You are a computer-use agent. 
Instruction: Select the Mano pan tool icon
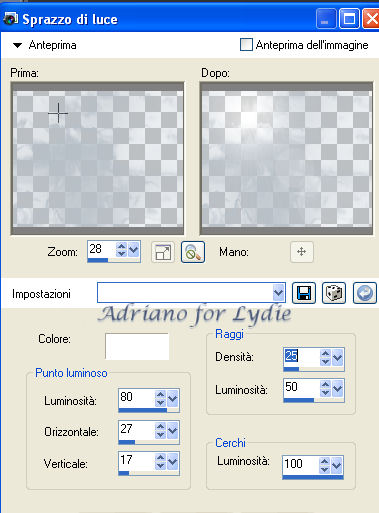tap(302, 252)
